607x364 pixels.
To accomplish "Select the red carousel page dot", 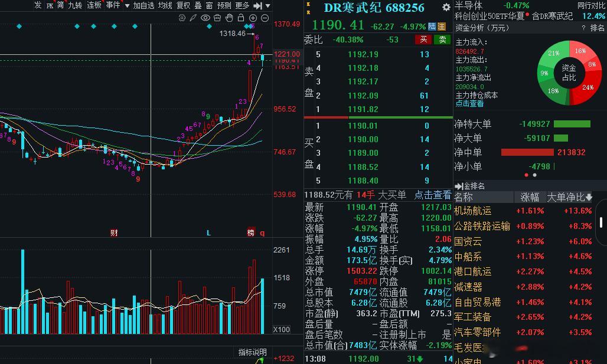I will tap(526, 175).
